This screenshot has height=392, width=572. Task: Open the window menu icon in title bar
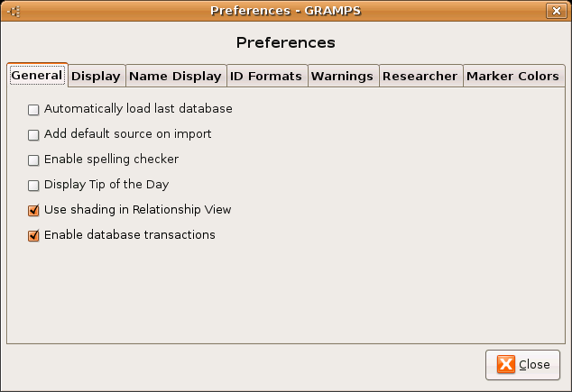pyautogui.click(x=14, y=11)
